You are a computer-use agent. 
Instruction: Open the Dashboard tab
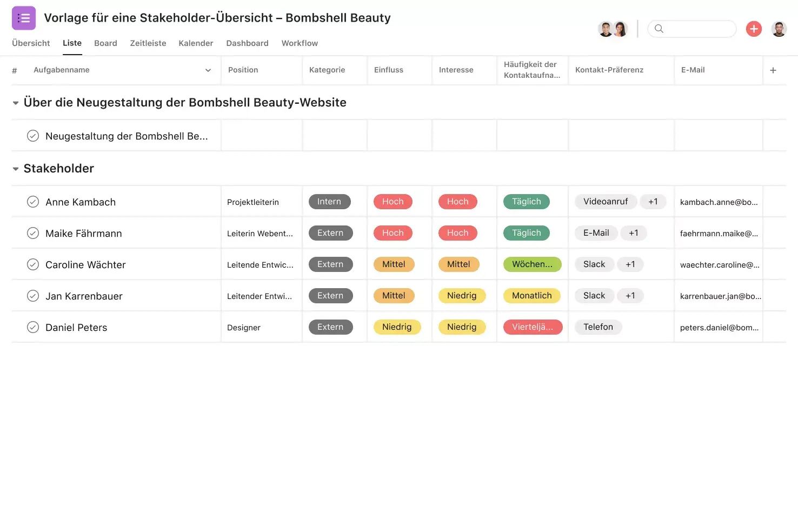247,43
